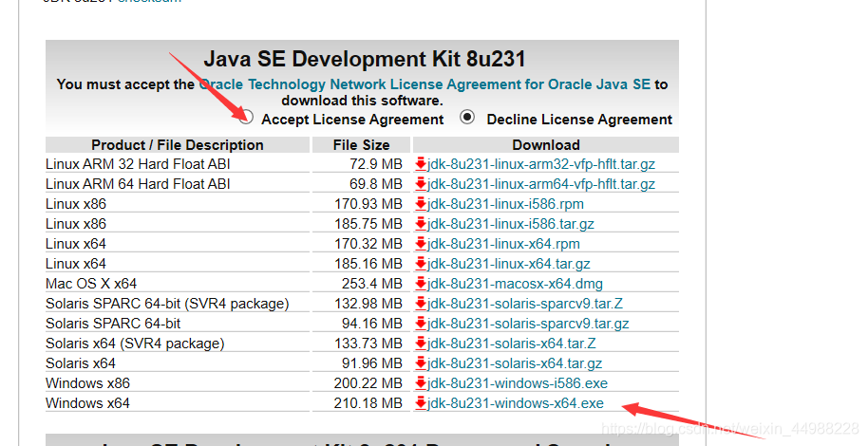Click the Solaris SPARC 64-bit row label
This screenshot has height=446, width=868.
point(113,324)
